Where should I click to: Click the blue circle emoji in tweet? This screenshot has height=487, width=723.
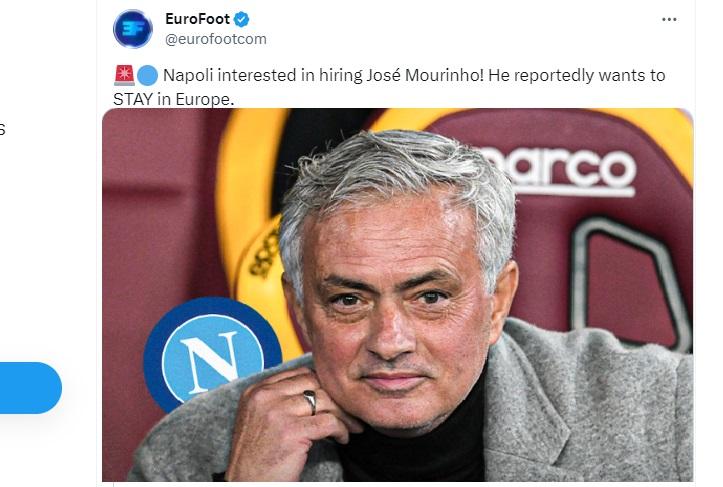click(148, 75)
